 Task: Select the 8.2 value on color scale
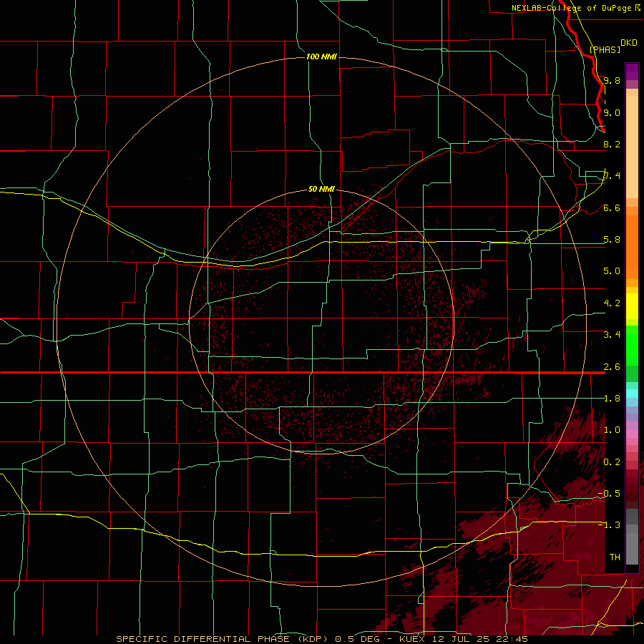pyautogui.click(x=612, y=144)
